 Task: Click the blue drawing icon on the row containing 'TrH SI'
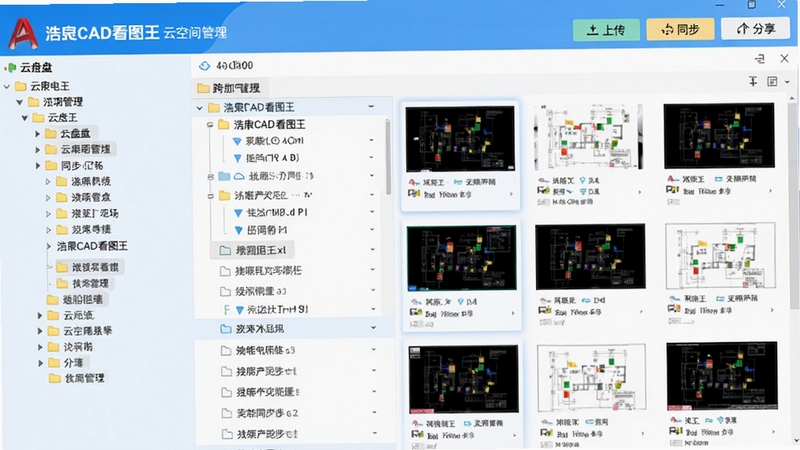click(x=239, y=310)
